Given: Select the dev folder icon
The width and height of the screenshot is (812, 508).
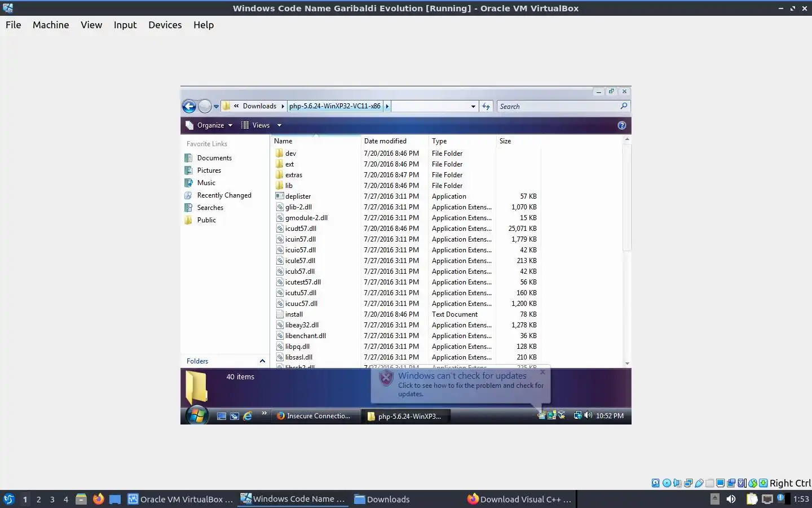Looking at the screenshot, I should tap(279, 153).
